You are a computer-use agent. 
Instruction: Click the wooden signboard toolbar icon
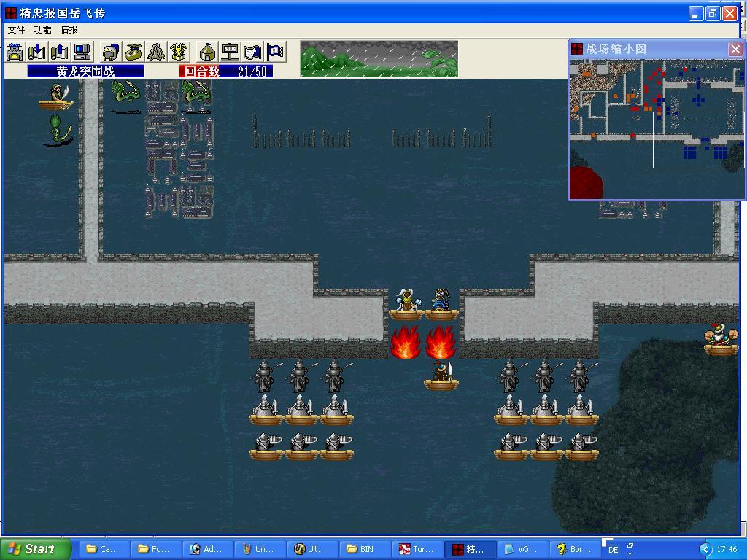(x=230, y=52)
